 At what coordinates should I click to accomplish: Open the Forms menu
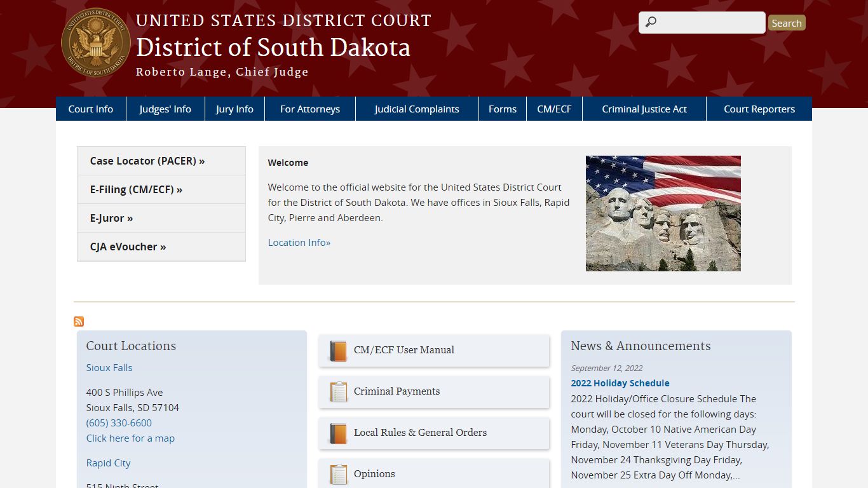pyautogui.click(x=503, y=109)
